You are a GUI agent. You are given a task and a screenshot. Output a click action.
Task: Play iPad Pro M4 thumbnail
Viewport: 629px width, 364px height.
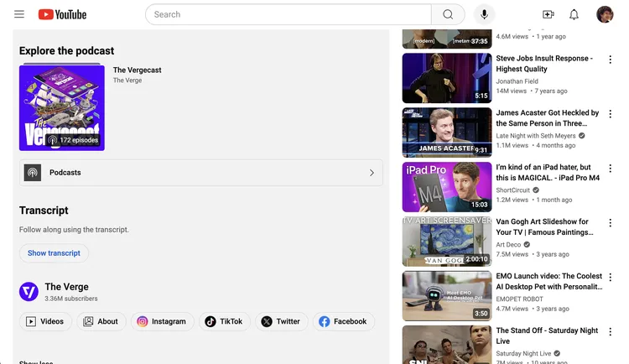click(447, 187)
